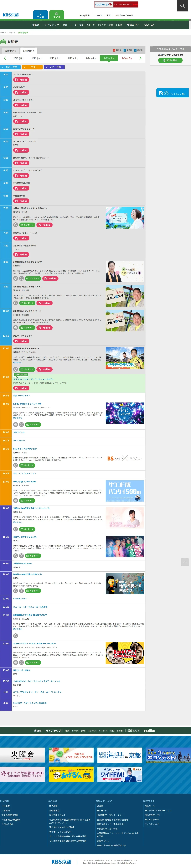Open the globe icon for the 20:00 program
The image size is (191, 868).
[x=15, y=591]
